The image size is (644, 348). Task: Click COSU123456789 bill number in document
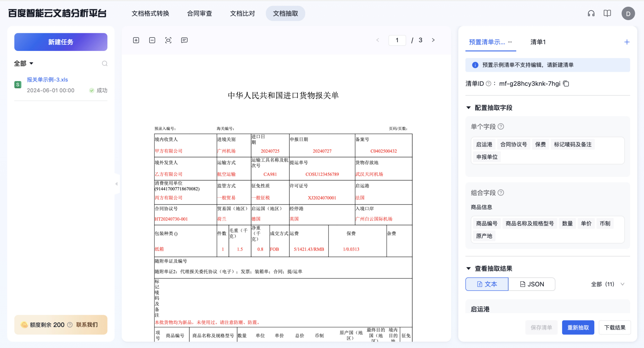pos(322,174)
